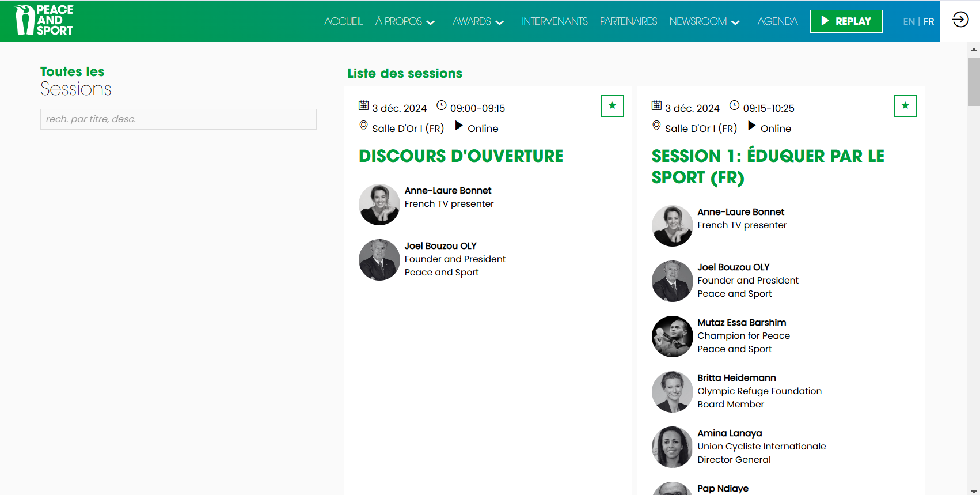Click 'Salle D'Or I (FR)' in Discours d'ouverture
Image resolution: width=980 pixels, height=495 pixels.
(408, 129)
